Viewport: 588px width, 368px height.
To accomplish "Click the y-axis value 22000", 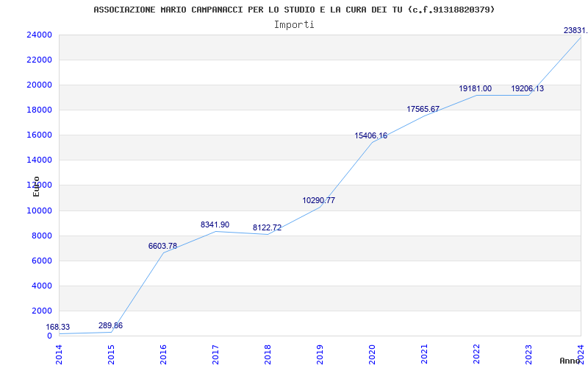I will coord(39,60).
